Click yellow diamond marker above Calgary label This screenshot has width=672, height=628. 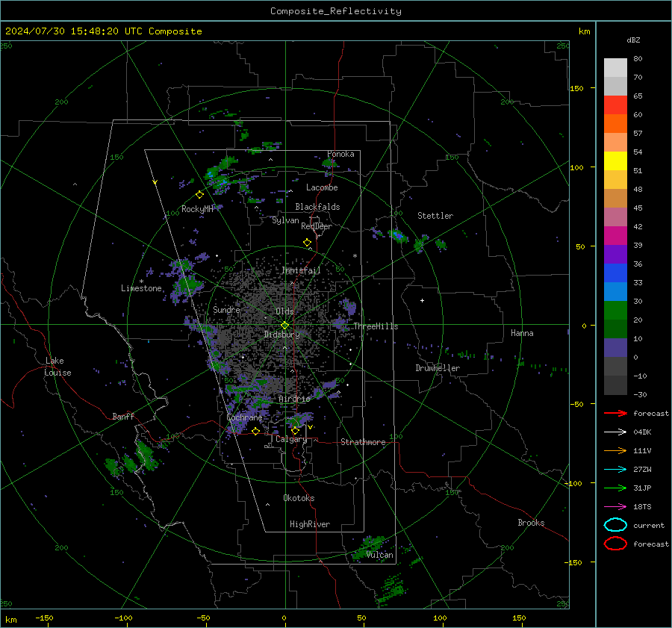(295, 430)
